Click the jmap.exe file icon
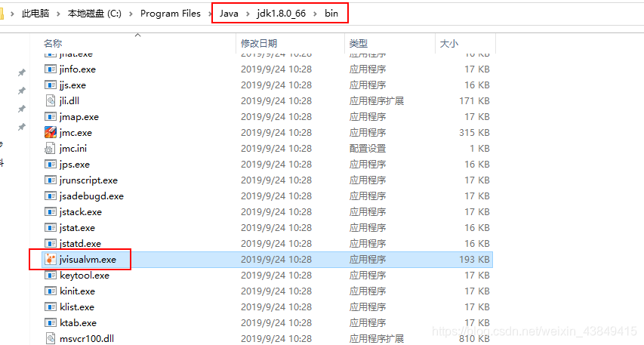 (50, 117)
